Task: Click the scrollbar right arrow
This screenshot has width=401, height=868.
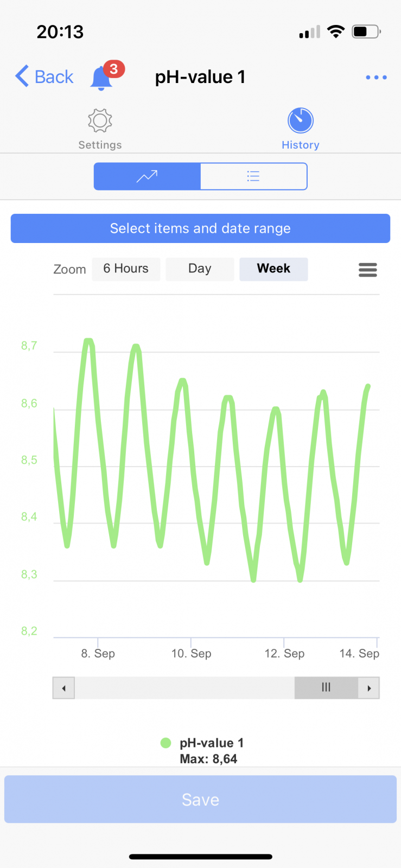Action: [x=369, y=688]
